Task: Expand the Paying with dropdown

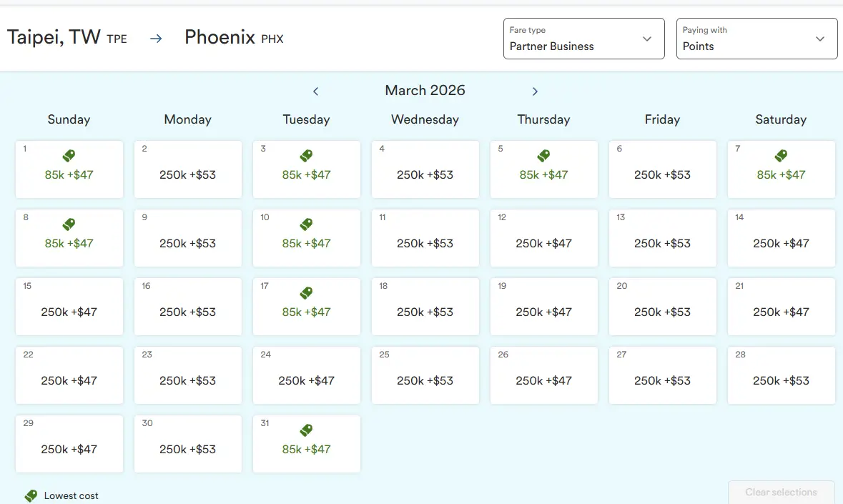Action: pyautogui.click(x=756, y=39)
